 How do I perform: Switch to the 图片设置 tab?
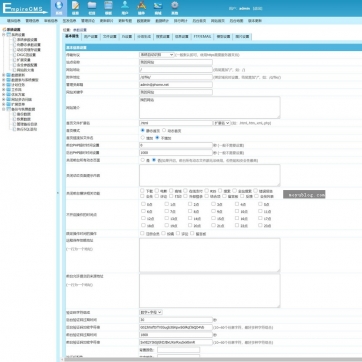tap(242, 37)
